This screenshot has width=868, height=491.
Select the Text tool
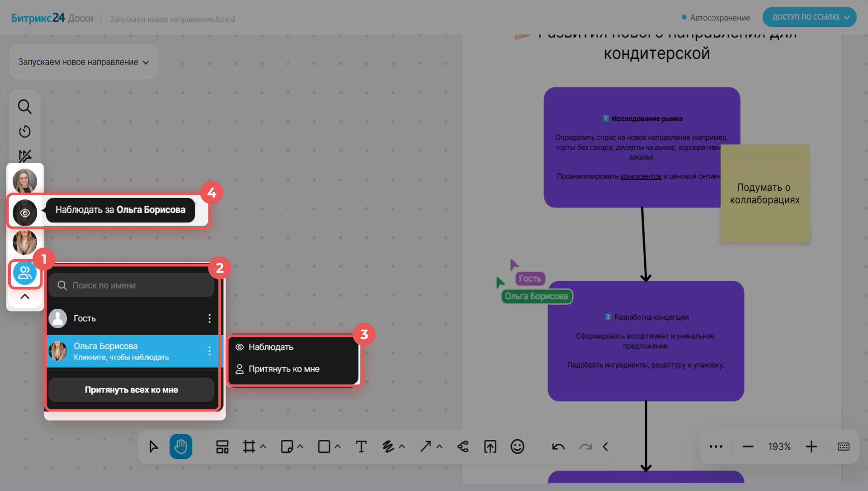point(361,447)
